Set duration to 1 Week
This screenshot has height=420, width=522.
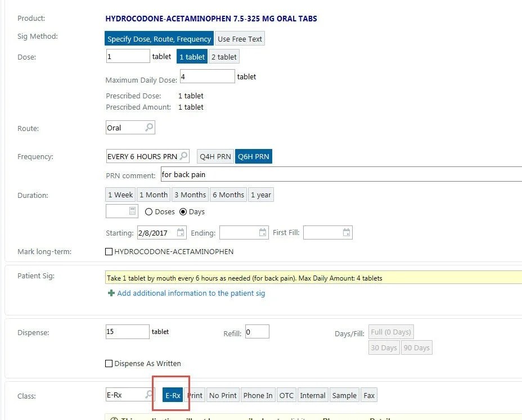point(120,195)
